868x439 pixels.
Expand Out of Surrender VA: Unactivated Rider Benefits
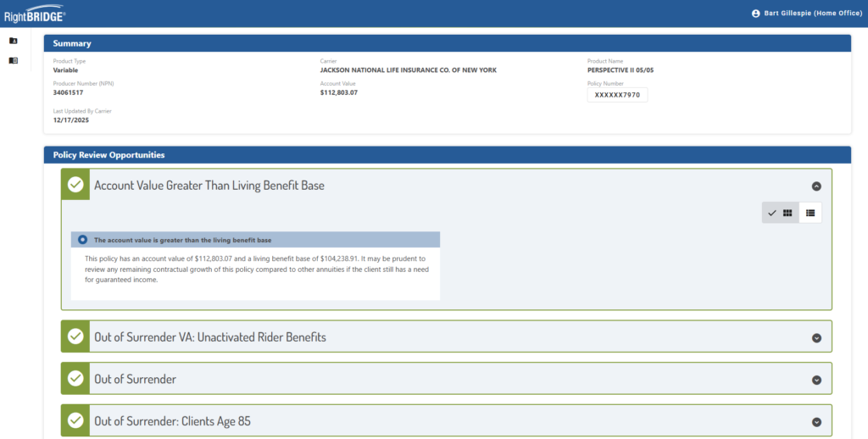pyautogui.click(x=816, y=337)
